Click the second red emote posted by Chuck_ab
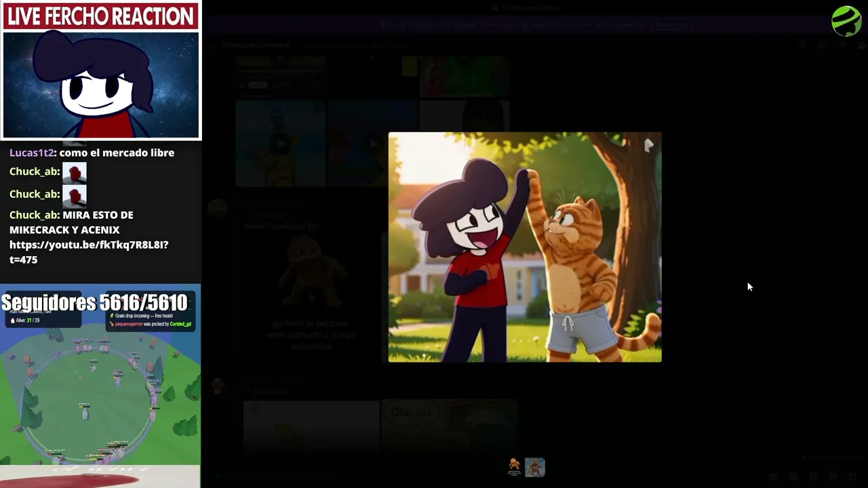The width and height of the screenshot is (868, 488). click(x=75, y=195)
